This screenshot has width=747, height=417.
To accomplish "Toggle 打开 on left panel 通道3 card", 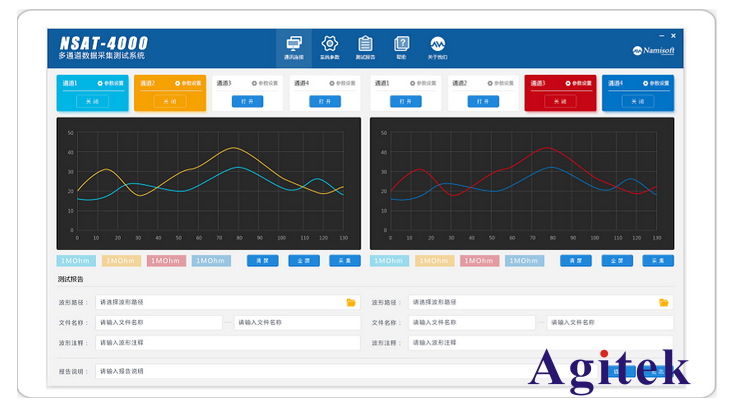I will pos(247,101).
